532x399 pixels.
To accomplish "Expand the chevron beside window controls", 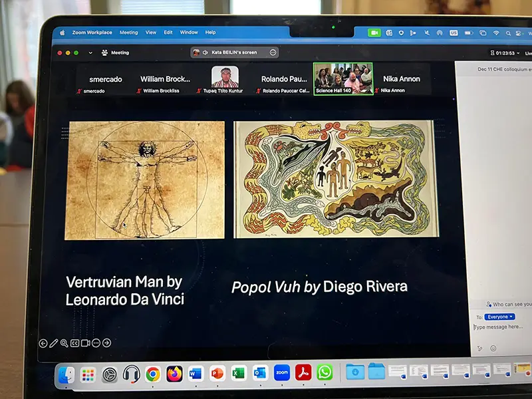I will (x=90, y=53).
